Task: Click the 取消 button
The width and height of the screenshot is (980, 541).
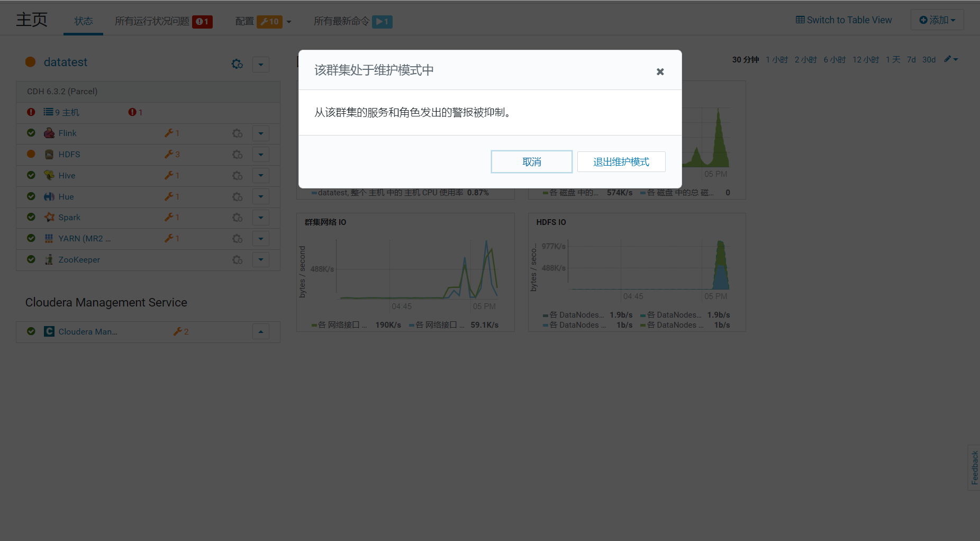Action: tap(532, 162)
